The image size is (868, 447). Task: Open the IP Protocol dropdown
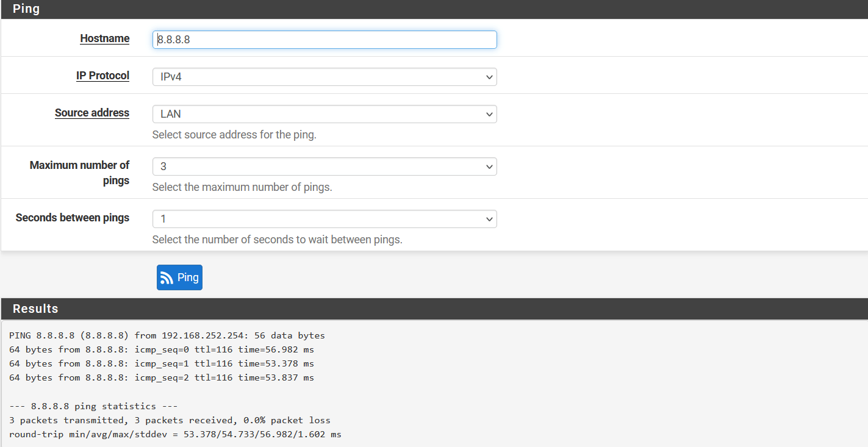(325, 77)
